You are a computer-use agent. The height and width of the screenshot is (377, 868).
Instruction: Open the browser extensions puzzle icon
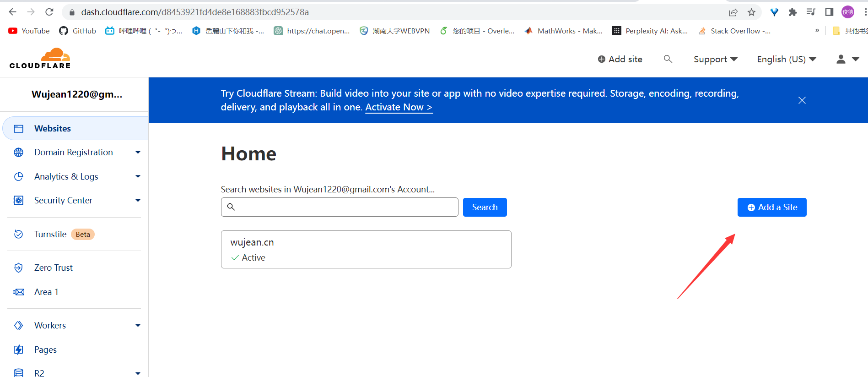(x=793, y=12)
